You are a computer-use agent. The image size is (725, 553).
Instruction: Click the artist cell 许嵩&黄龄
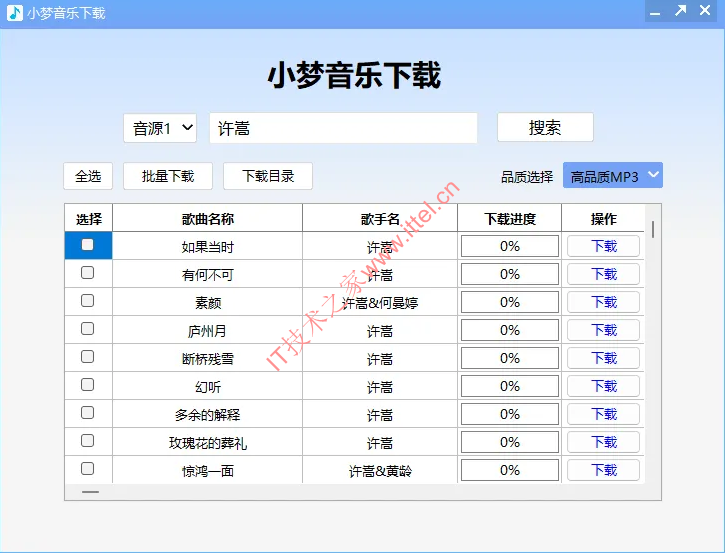[380, 470]
